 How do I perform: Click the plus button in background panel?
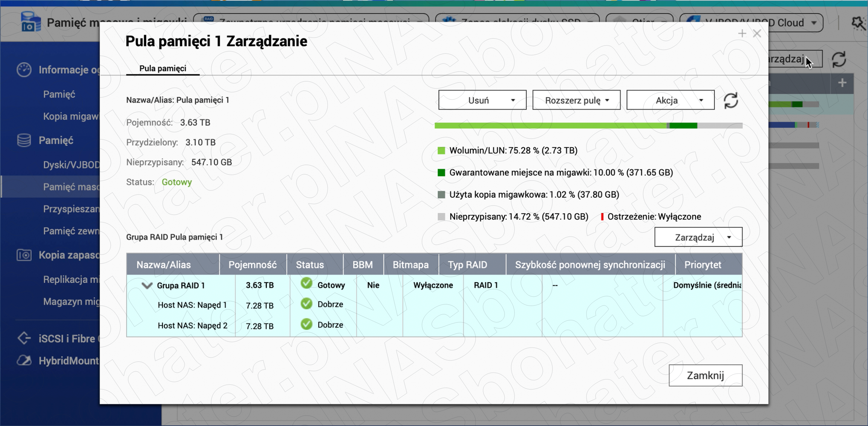click(842, 83)
